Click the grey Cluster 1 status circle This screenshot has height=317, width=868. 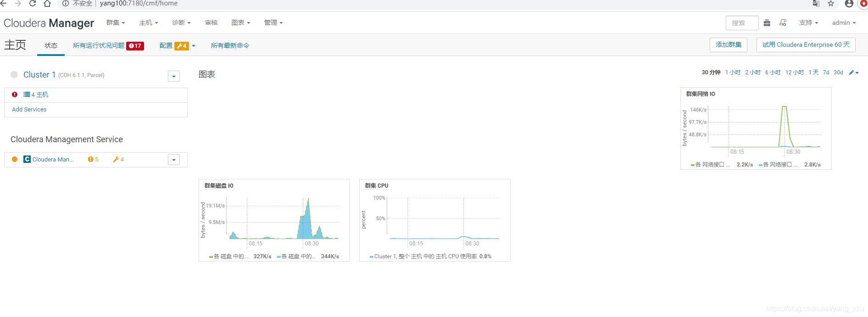pos(14,74)
